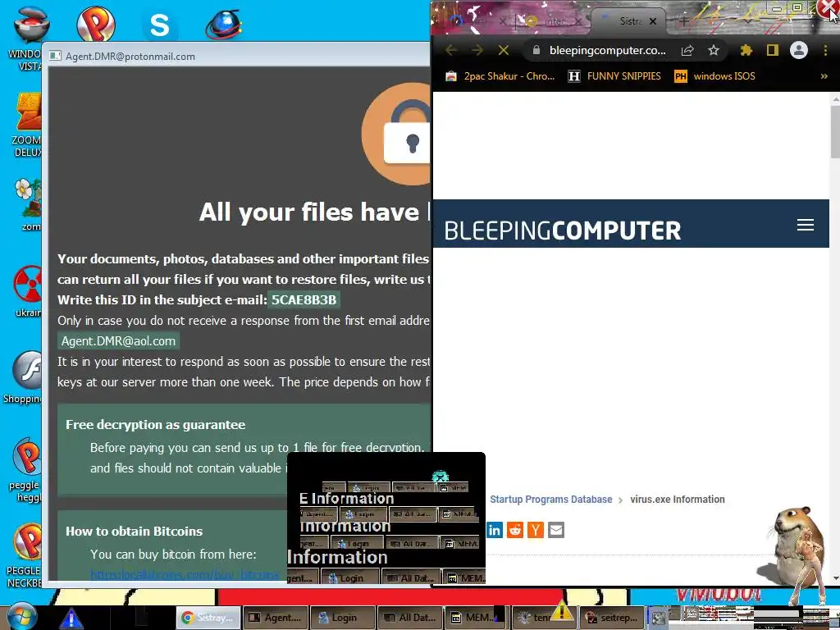The width and height of the screenshot is (840, 630).
Task: Click the Chrome page vertical scrollbar
Action: tap(834, 131)
